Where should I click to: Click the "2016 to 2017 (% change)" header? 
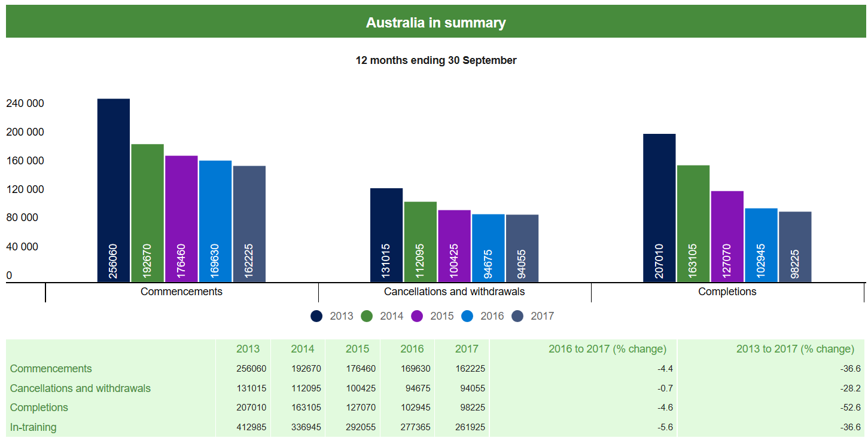click(x=607, y=349)
